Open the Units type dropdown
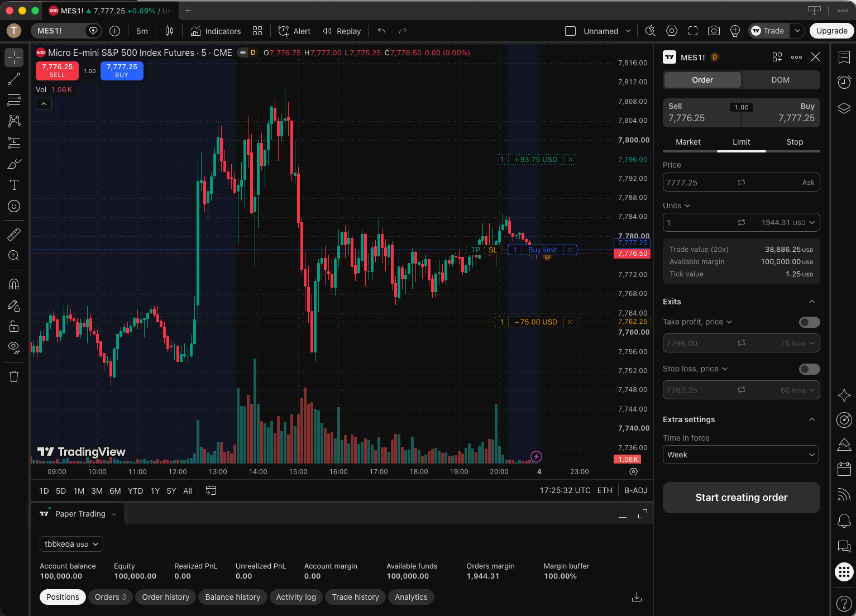This screenshot has width=856, height=616. point(677,206)
